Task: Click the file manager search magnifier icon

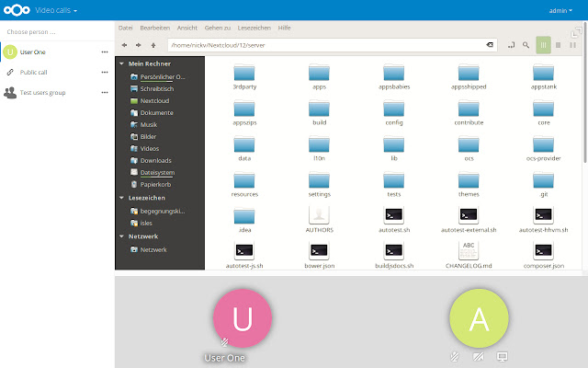Action: [526, 44]
